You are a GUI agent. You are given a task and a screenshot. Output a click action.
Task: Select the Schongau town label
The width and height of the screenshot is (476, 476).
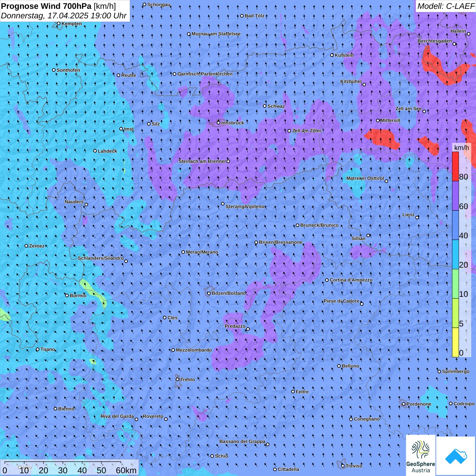click(159, 5)
